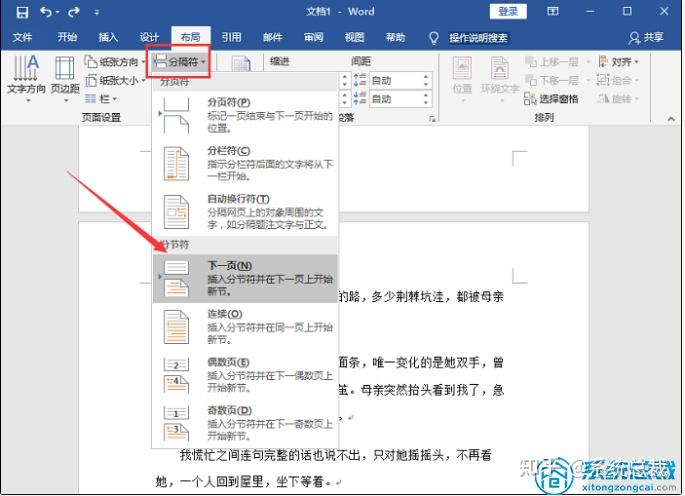Viewport: 685px width, 496px height.
Task: Expand the 纸张方向 orientation dropdown
Action: 114,62
